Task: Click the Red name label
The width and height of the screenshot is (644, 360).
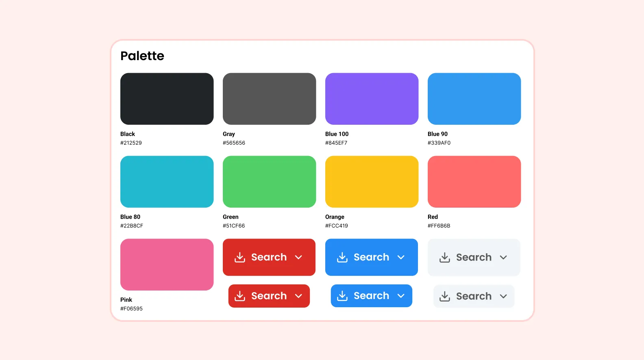Action: coord(433,217)
